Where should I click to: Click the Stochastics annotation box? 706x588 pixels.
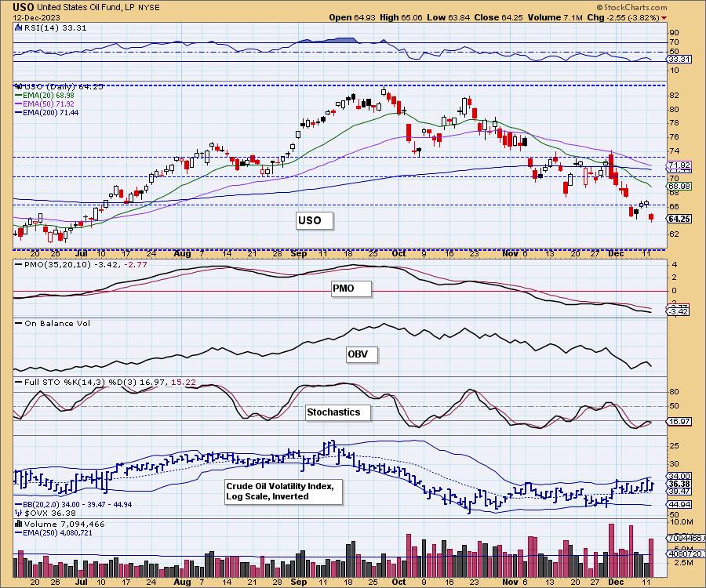(x=338, y=412)
